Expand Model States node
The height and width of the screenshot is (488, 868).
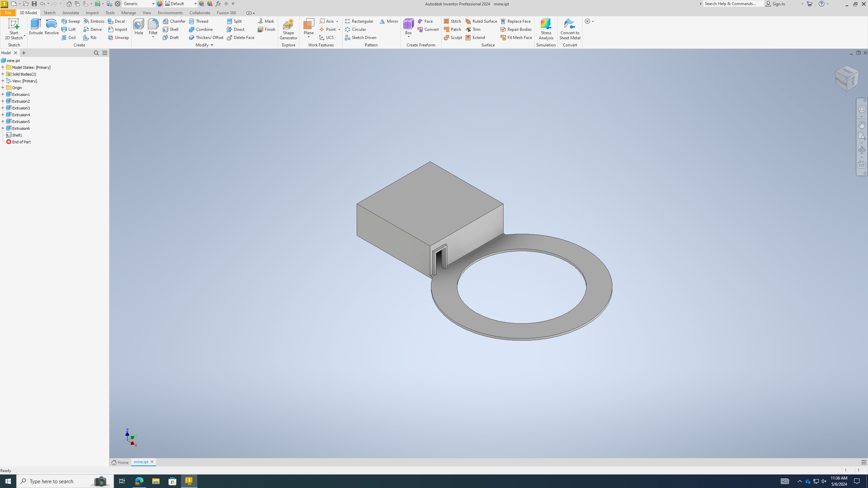coord(3,67)
